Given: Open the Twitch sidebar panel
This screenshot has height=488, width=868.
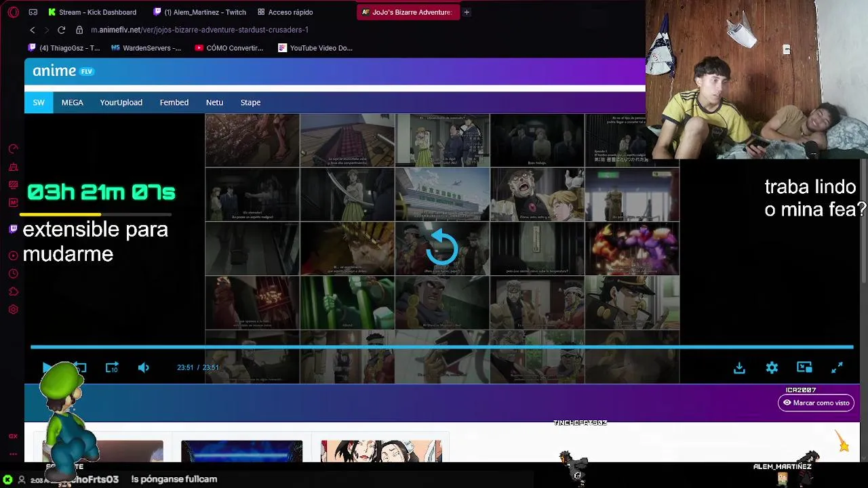Looking at the screenshot, I should pos(13,229).
